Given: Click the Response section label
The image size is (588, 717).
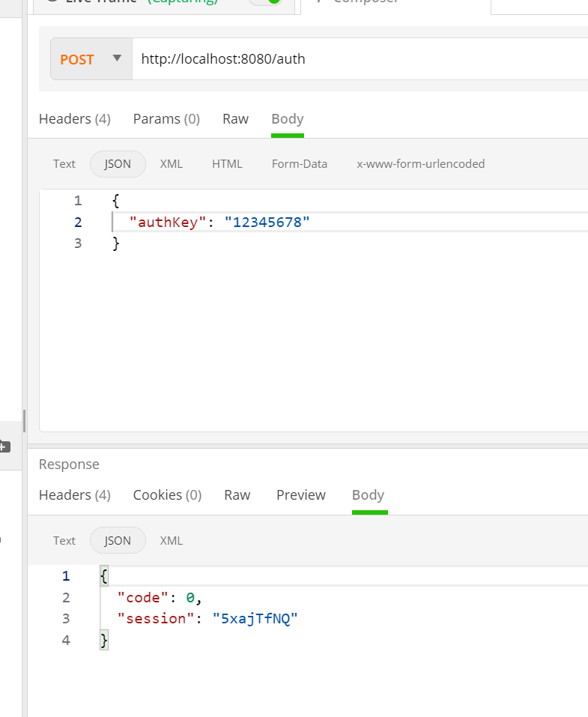Looking at the screenshot, I should coord(69,464).
